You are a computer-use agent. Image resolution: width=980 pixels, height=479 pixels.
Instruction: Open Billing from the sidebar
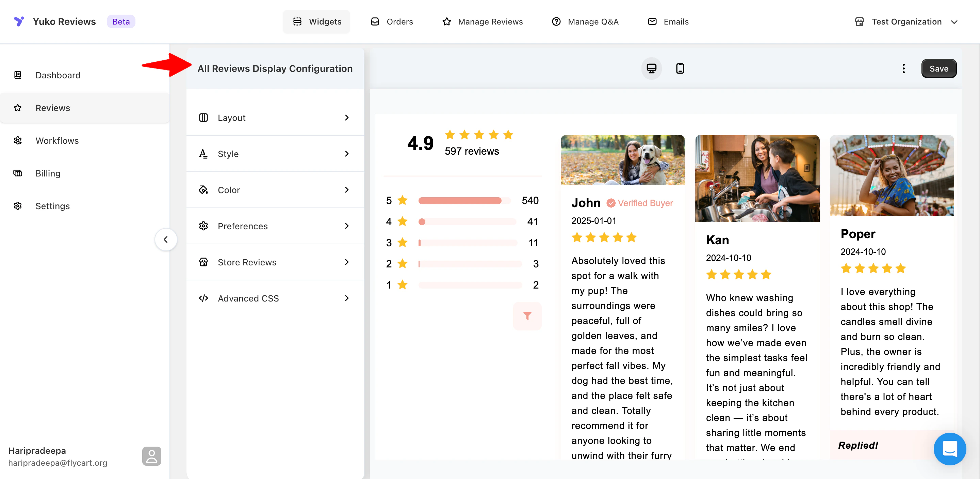48,173
